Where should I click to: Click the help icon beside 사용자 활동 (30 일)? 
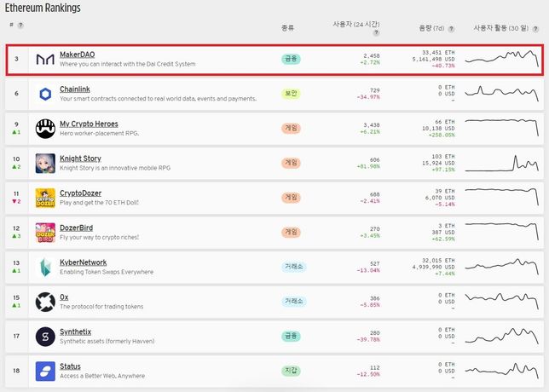coord(534,28)
